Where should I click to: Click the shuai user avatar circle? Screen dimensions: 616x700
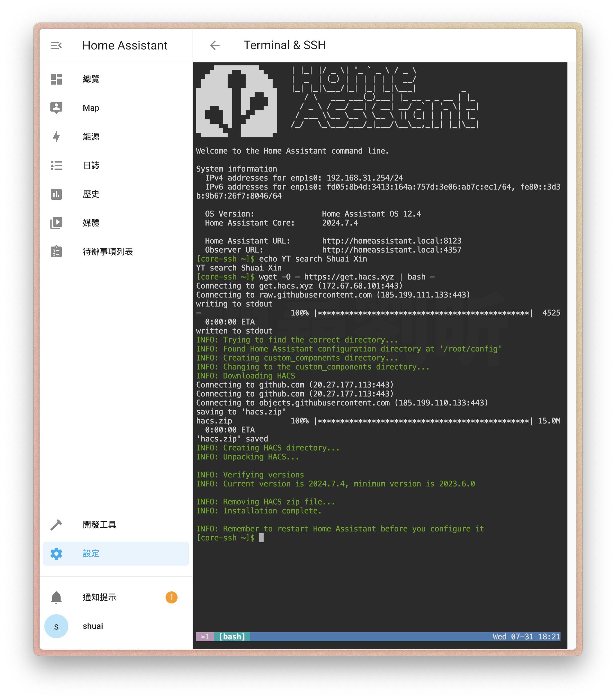pos(56,626)
